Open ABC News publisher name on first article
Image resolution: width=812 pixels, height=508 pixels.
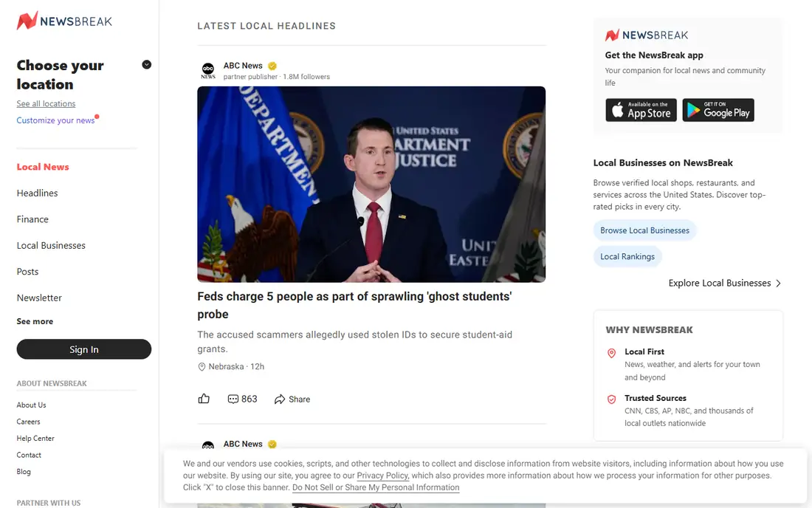(243, 66)
